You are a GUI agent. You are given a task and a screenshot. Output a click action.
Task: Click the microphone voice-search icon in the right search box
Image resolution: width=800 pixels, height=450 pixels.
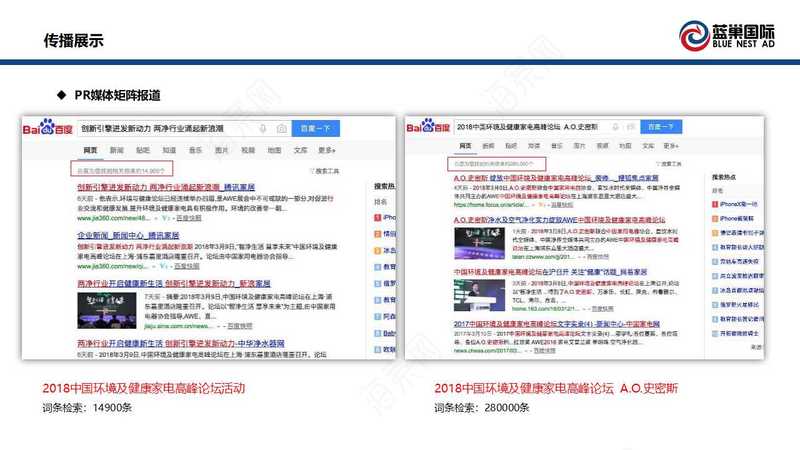tap(615, 127)
